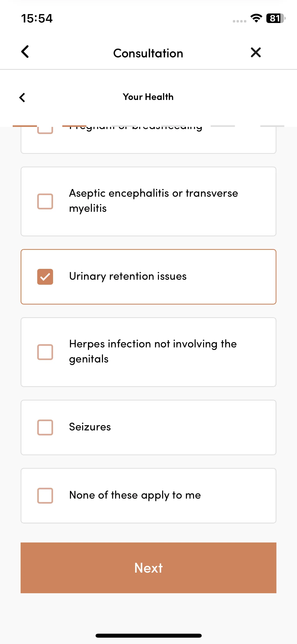Select the Seizures checkbox
The image size is (297, 644).
tap(45, 427)
